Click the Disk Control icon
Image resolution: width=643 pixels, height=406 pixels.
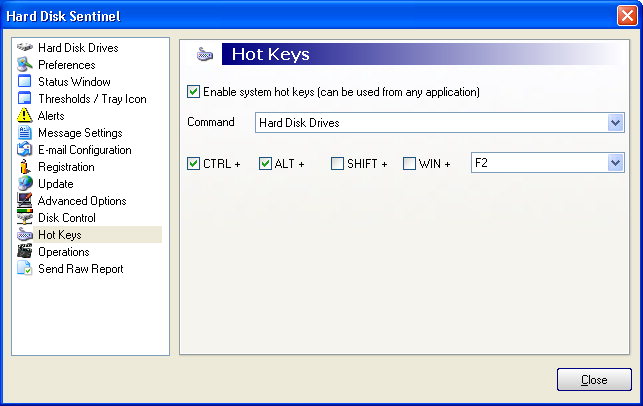[x=25, y=218]
